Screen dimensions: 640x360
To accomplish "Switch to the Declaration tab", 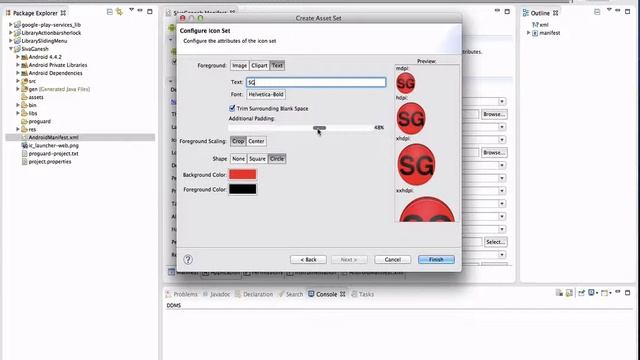I will tap(254, 294).
